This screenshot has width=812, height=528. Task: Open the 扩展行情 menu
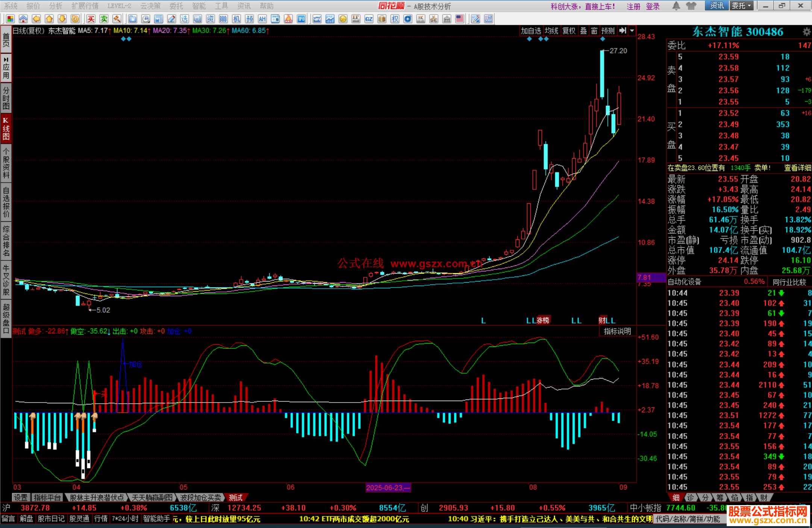pos(85,6)
